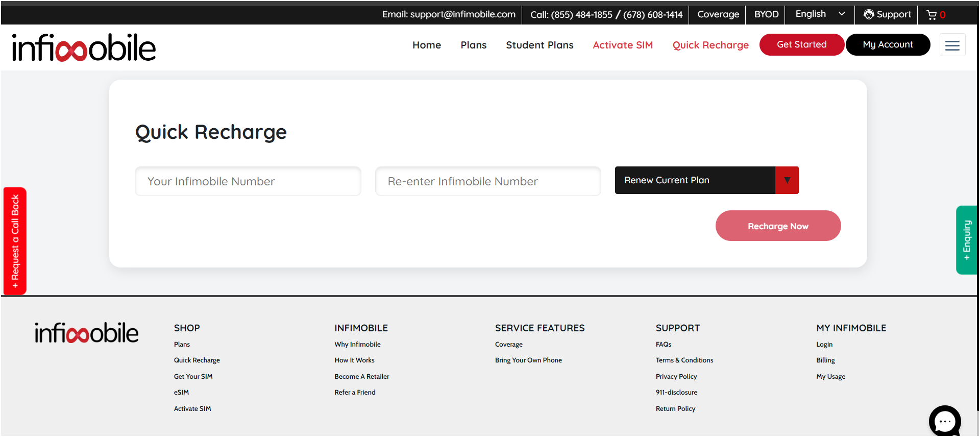
Task: Open Bring Your Own Phone link
Action: (528, 360)
